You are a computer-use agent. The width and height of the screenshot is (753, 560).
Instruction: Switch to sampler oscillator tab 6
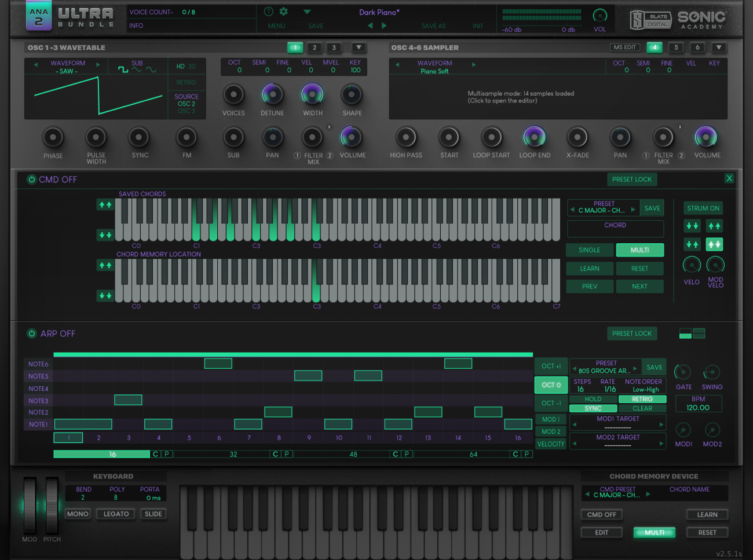click(697, 47)
